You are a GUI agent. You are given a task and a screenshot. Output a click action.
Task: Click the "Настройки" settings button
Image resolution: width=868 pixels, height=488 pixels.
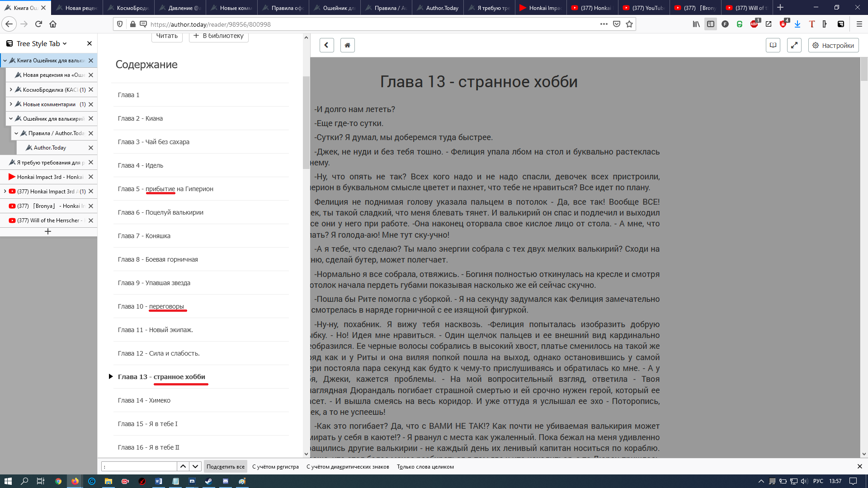pos(833,45)
